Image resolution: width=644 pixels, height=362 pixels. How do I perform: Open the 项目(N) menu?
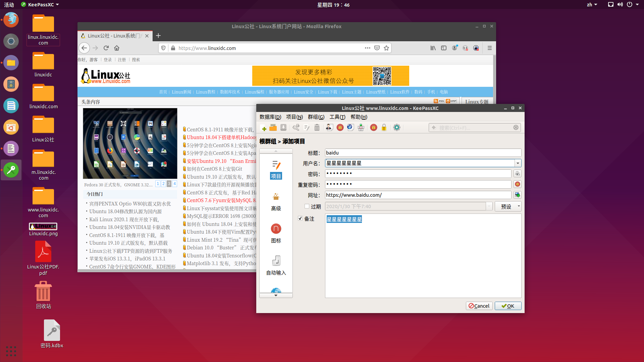(294, 117)
